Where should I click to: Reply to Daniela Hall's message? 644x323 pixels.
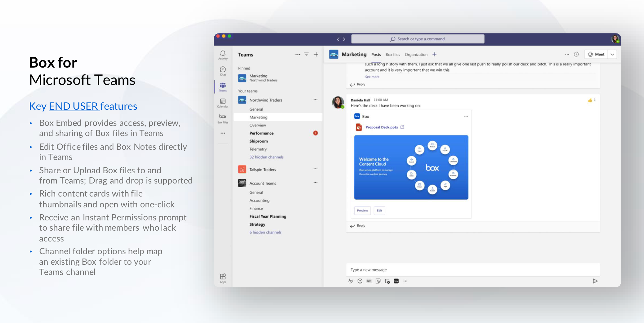point(358,226)
